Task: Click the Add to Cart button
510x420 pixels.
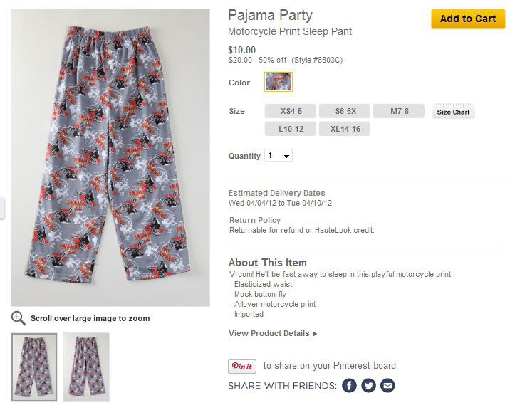Action: point(467,19)
